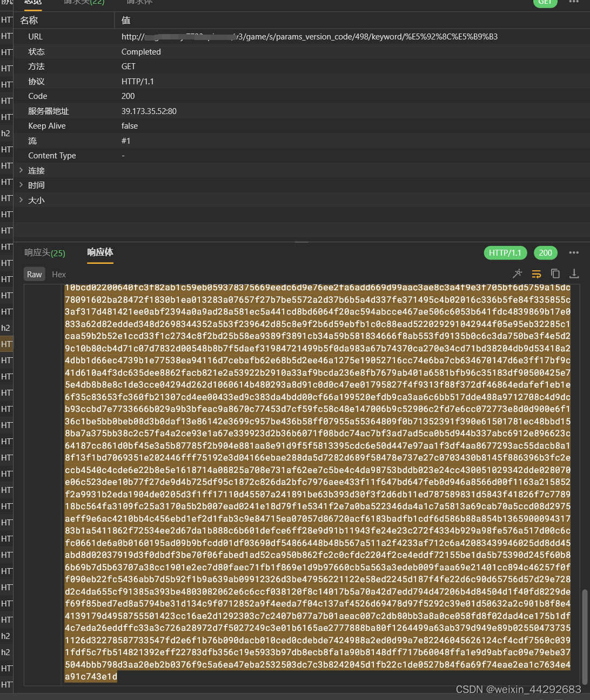Viewport: 590px width, 700px height.
Task: Click the 名称 column header
Action: pyautogui.click(x=29, y=21)
